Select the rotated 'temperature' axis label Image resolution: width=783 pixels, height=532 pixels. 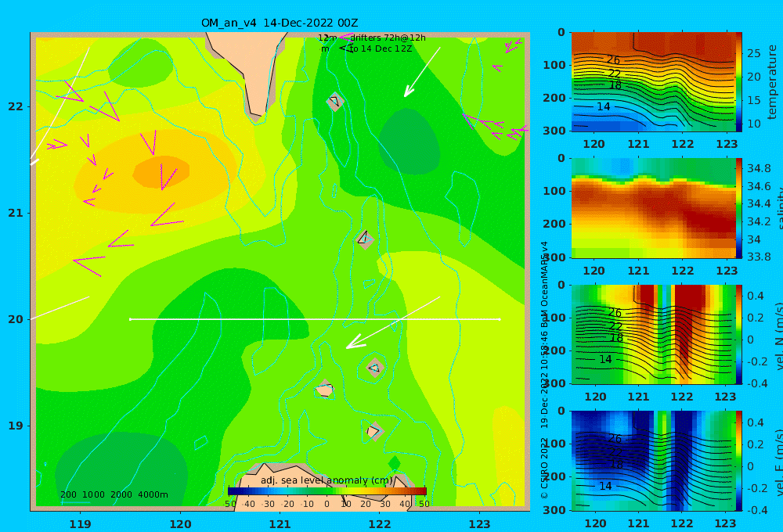tap(772, 82)
